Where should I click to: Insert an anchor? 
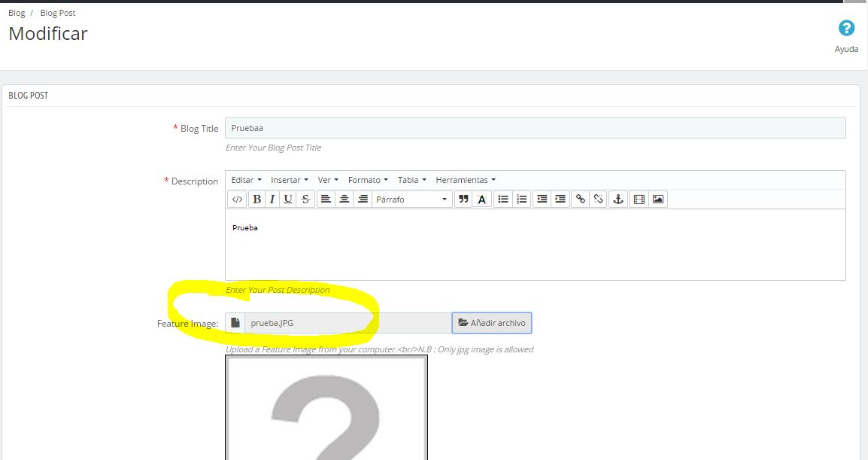tap(618, 200)
